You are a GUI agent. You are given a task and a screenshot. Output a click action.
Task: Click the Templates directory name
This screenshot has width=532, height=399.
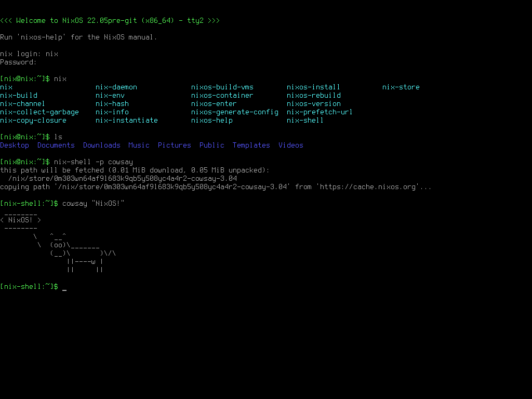(251, 145)
